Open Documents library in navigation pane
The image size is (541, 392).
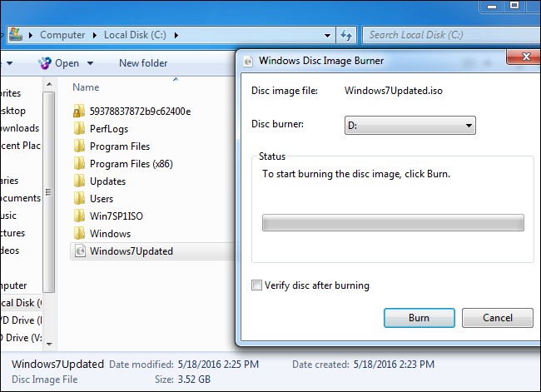[x=20, y=198]
